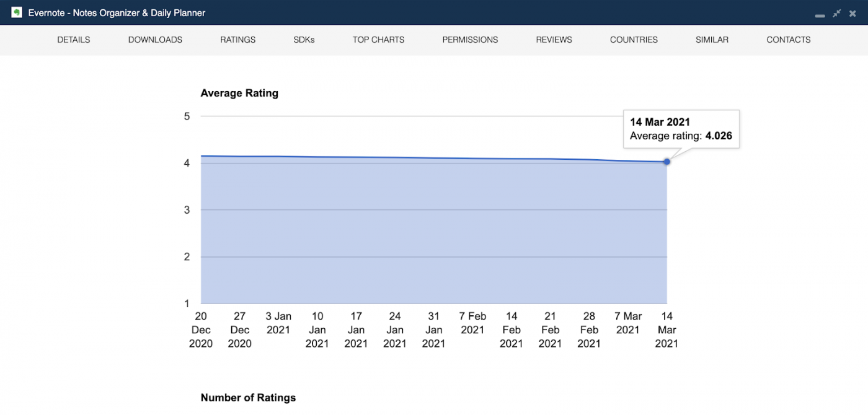Click the y-axis label 2

tap(187, 257)
